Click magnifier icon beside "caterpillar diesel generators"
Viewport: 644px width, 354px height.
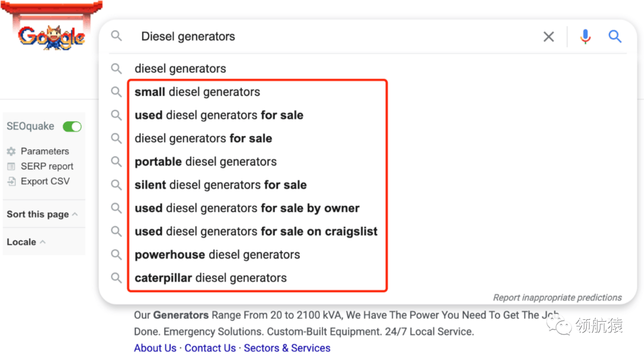pos(117,278)
